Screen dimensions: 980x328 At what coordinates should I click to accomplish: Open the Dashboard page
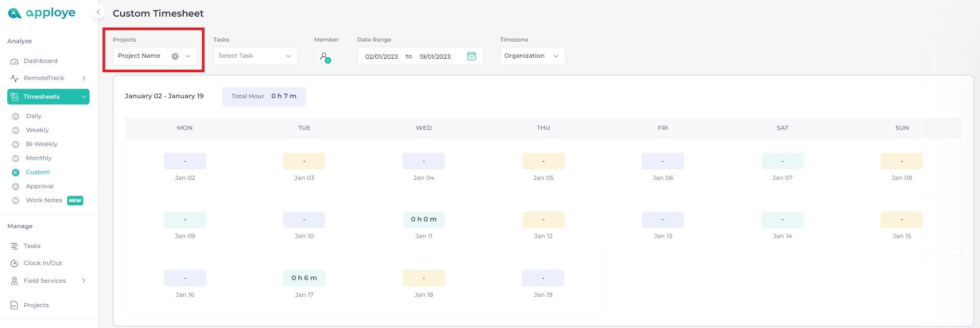(x=41, y=61)
